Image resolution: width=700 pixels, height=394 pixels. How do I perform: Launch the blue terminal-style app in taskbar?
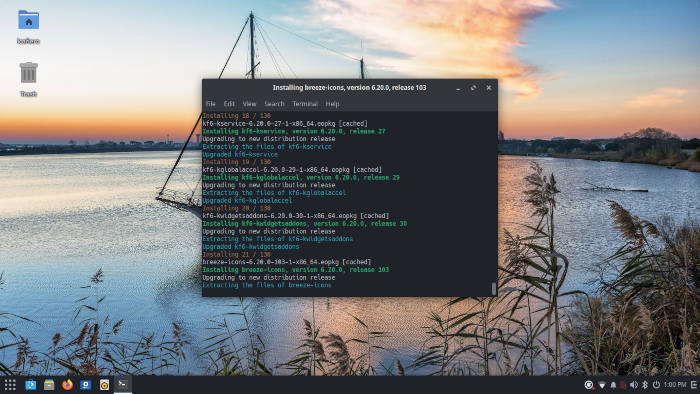click(x=30, y=385)
